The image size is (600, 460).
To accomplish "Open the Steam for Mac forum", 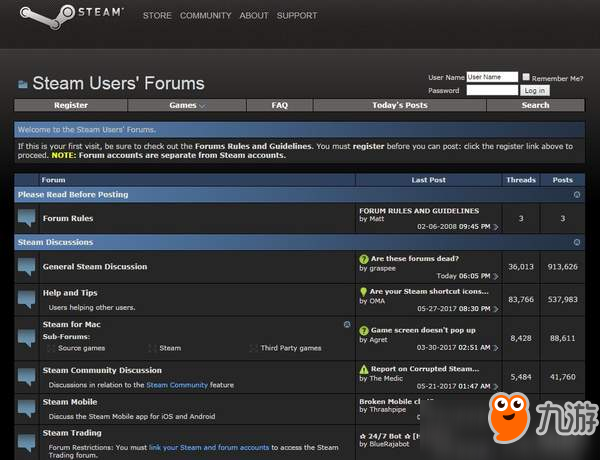I will [x=72, y=325].
